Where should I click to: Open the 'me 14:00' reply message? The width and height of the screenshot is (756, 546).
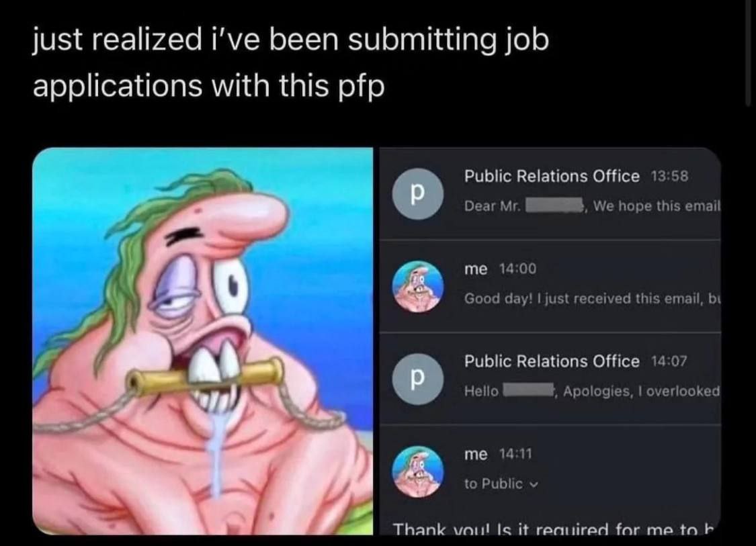550,286
